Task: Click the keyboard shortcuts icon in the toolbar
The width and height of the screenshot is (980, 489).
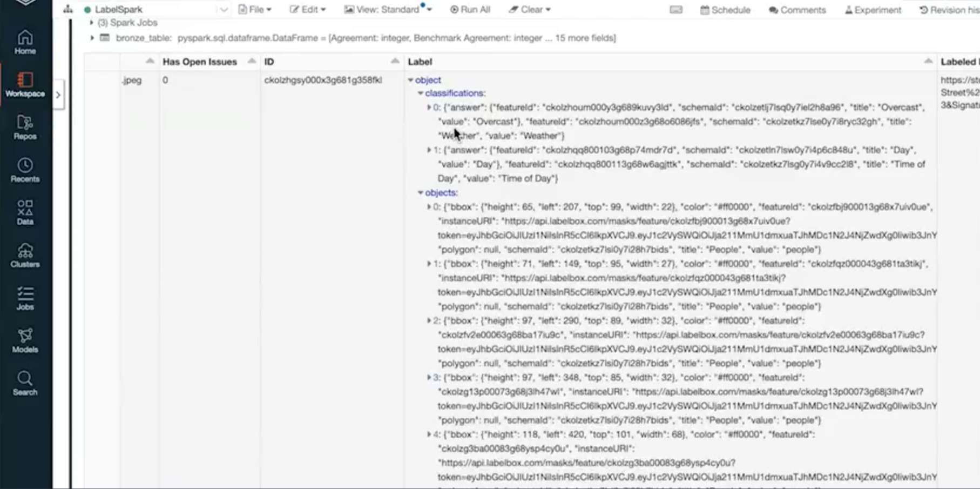Action: click(x=676, y=10)
